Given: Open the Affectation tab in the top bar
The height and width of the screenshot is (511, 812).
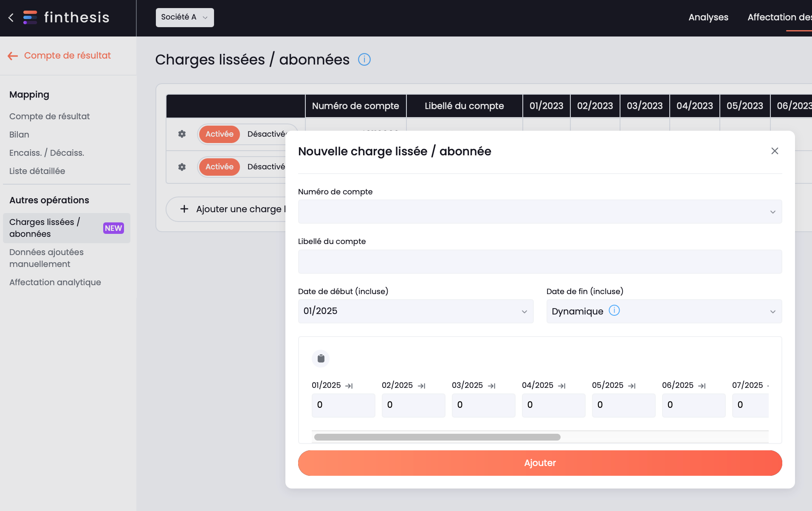Looking at the screenshot, I should click(779, 17).
